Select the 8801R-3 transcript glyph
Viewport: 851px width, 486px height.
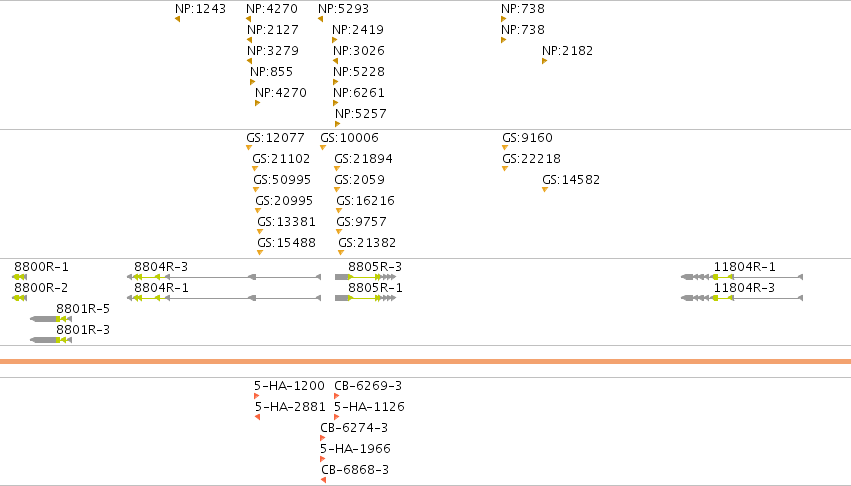(51, 340)
